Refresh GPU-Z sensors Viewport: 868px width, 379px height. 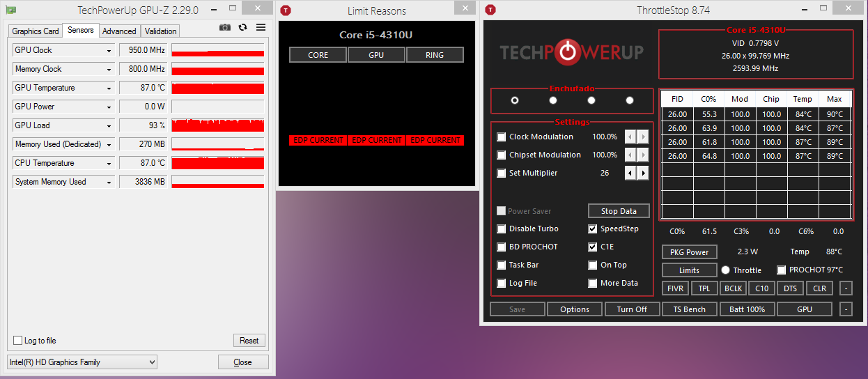[242, 27]
